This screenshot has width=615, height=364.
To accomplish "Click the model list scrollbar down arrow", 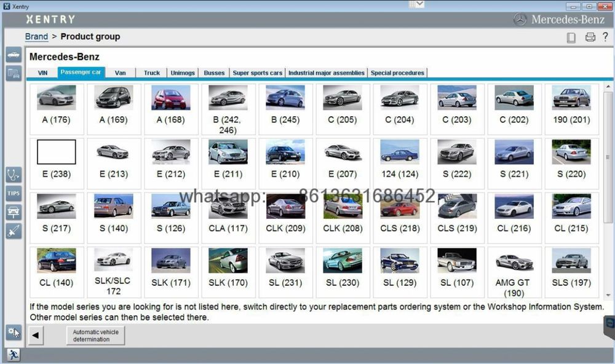I will [608, 295].
